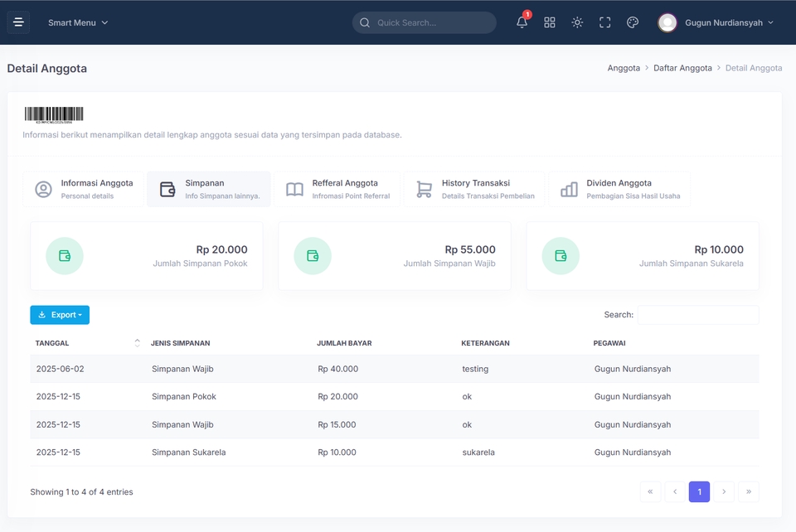
Task: Click the wallet icon for Simpanan Pokok
Action: tap(65, 255)
